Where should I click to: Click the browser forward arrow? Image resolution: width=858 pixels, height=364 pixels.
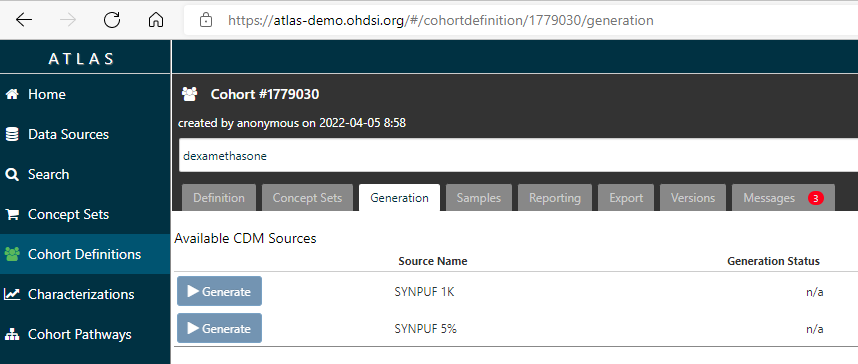(68, 20)
